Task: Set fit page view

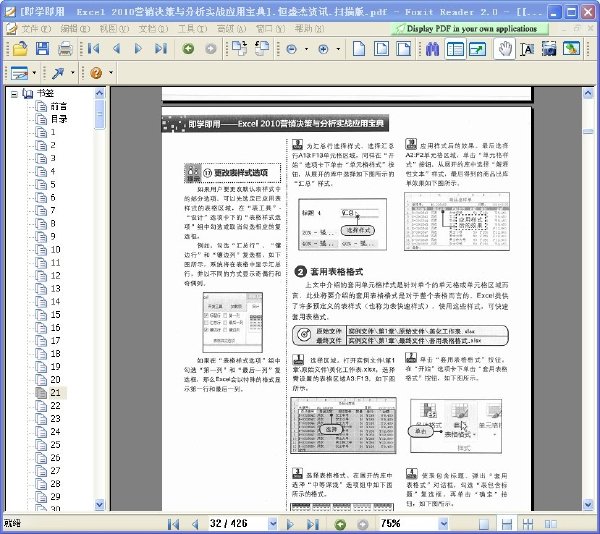Action: coord(381,49)
